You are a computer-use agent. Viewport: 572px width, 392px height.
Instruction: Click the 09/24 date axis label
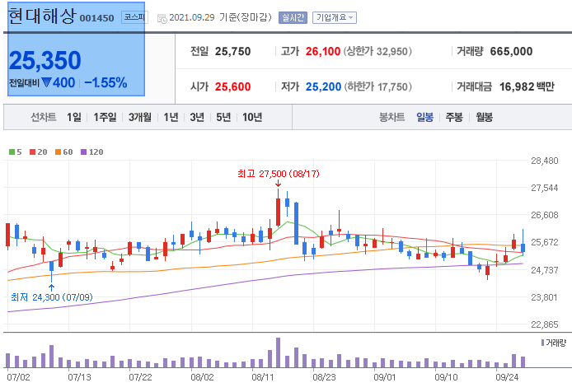(507, 377)
